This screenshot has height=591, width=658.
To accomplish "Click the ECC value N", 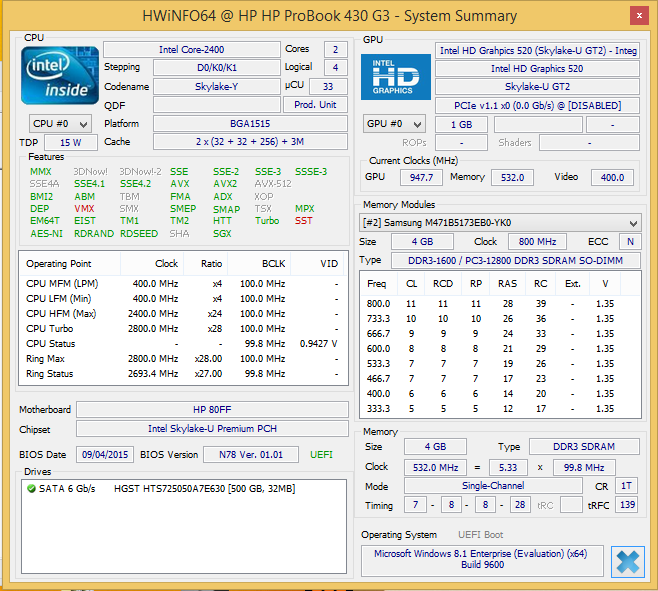I will 630,242.
